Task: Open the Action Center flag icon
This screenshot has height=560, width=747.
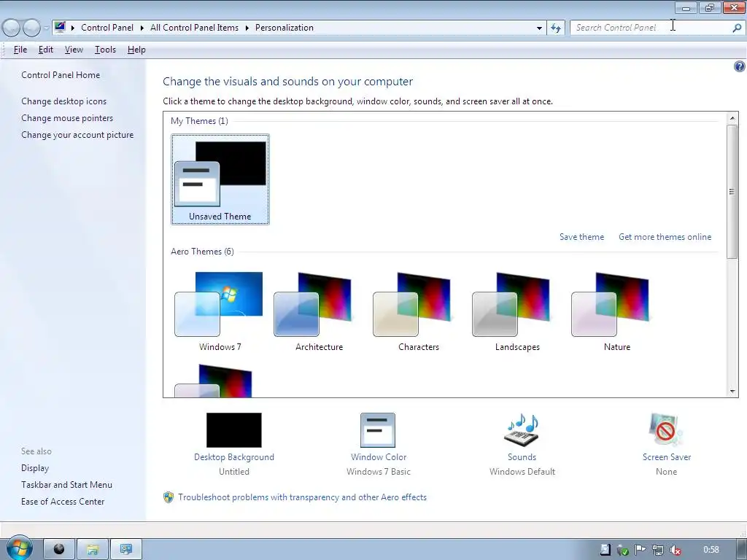Action: 640,550
